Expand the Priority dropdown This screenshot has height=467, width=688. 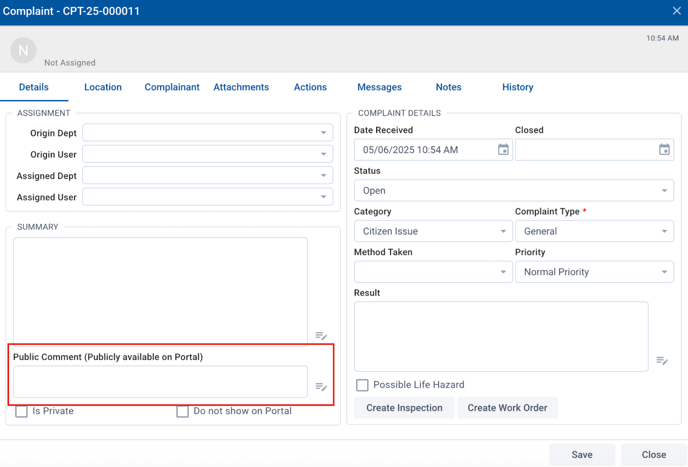pyautogui.click(x=594, y=272)
